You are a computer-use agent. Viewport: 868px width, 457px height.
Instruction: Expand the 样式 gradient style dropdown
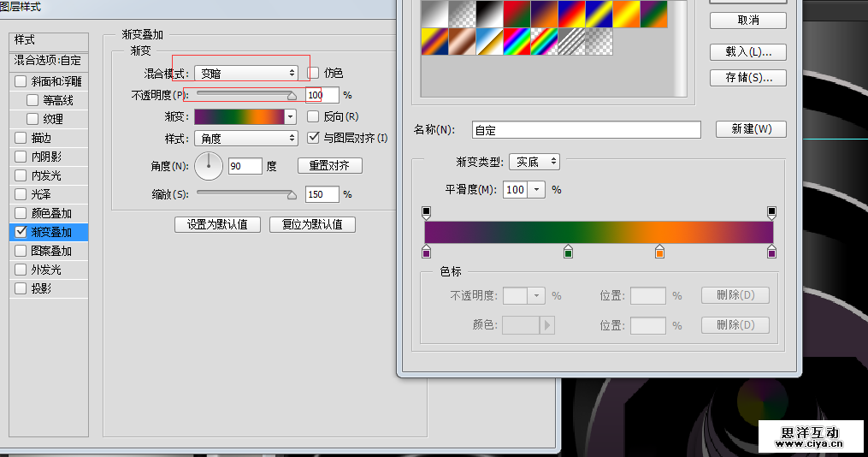coord(245,138)
